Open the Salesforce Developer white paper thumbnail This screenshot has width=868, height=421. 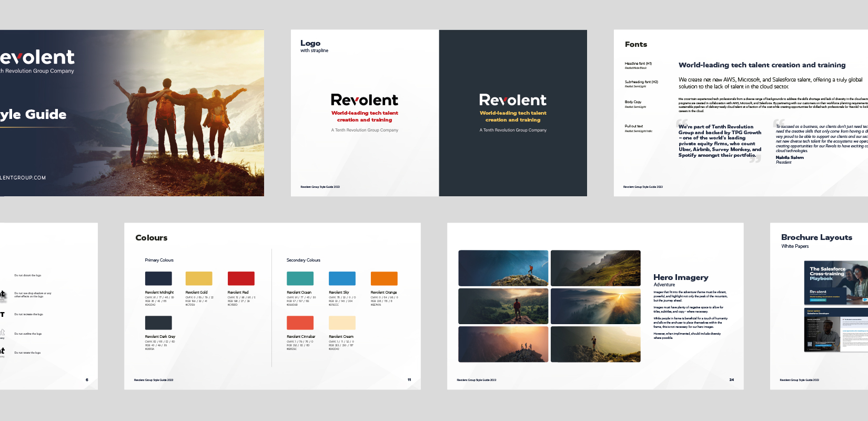(836, 330)
